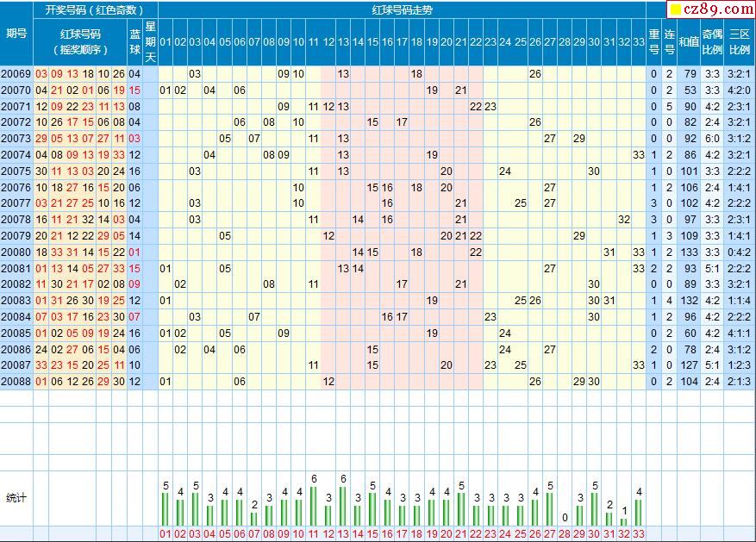Click sum value 132 in row 20083
This screenshot has height=542, width=756.
click(689, 300)
